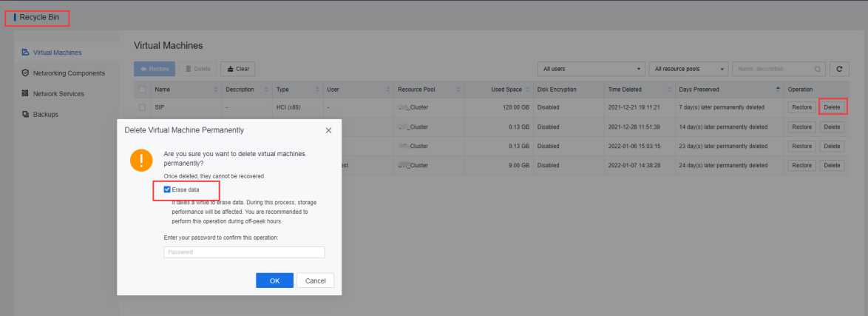Click the 9.00 GB used space cell
868x316 pixels.
tap(518, 165)
